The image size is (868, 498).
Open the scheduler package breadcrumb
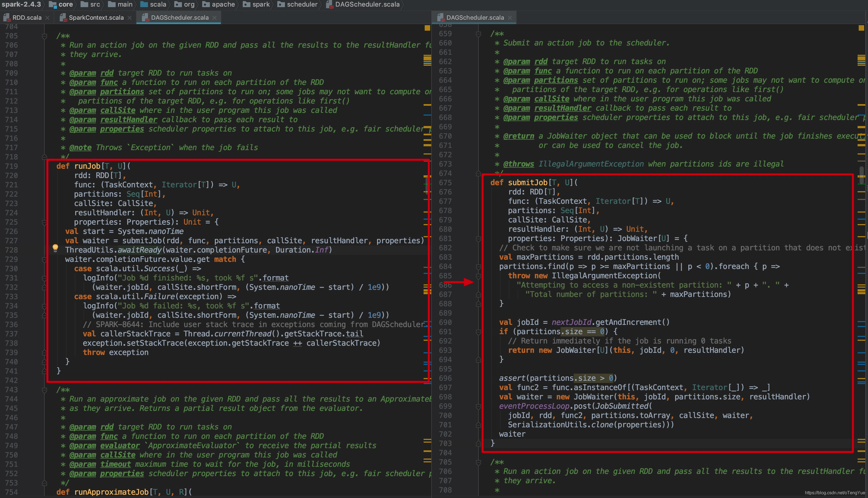(298, 4)
